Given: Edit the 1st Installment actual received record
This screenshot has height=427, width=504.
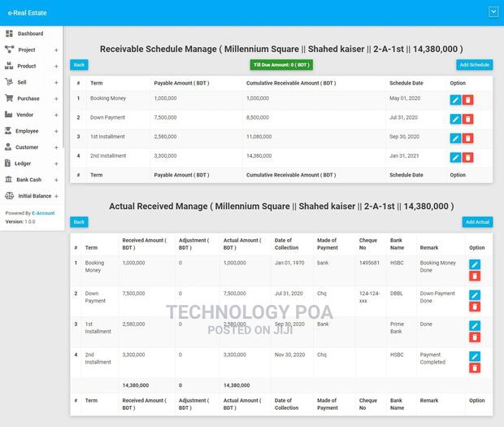Looking at the screenshot, I should [x=475, y=325].
